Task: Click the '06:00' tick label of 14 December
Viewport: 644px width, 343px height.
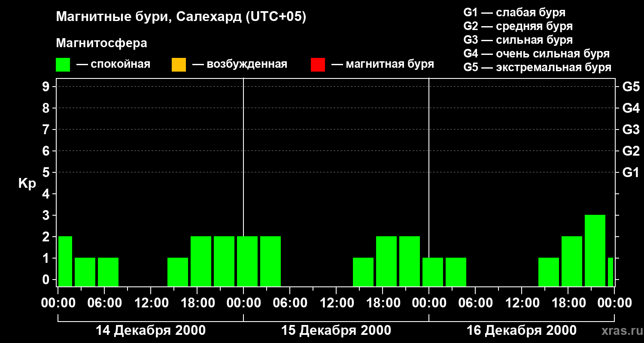Action: [x=104, y=303]
